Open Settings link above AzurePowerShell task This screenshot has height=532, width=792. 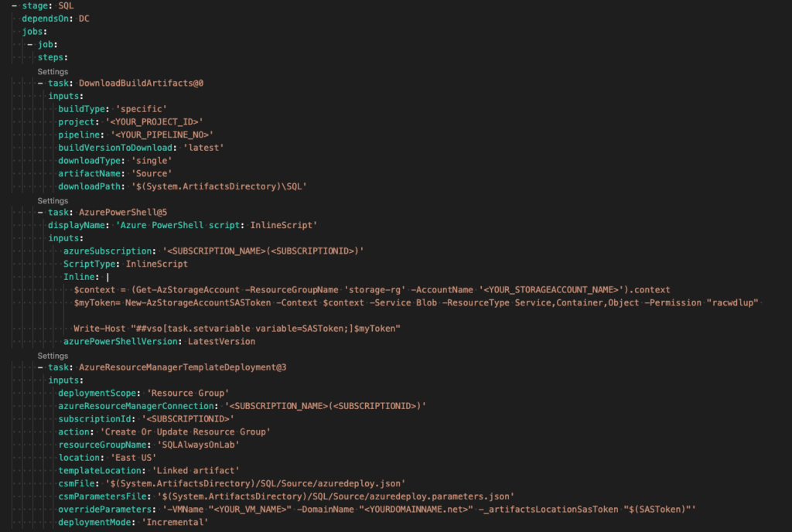point(53,201)
